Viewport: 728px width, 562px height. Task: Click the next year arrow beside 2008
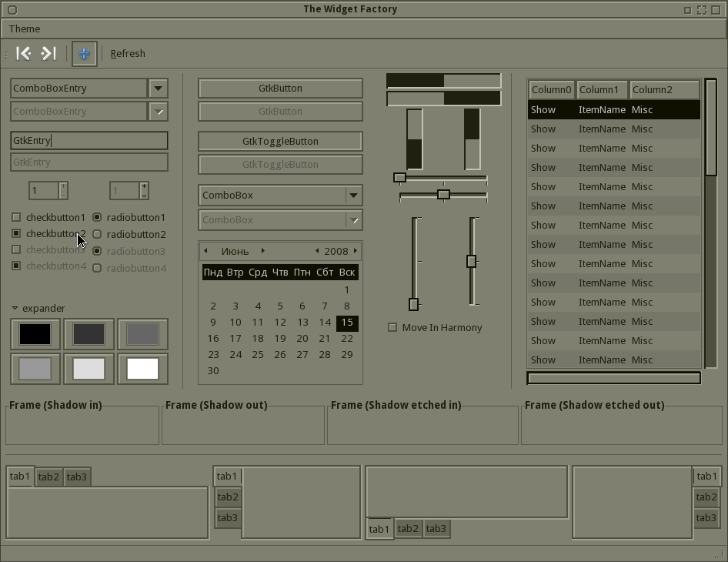(356, 251)
